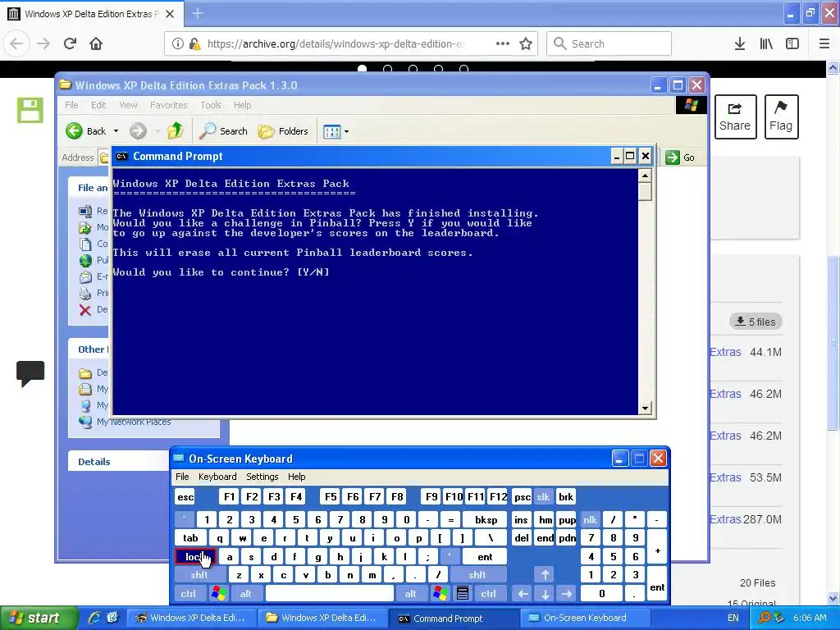Switch to On-Screen Keyboard taskbar button
This screenshot has width=840, height=630.
coord(584,619)
